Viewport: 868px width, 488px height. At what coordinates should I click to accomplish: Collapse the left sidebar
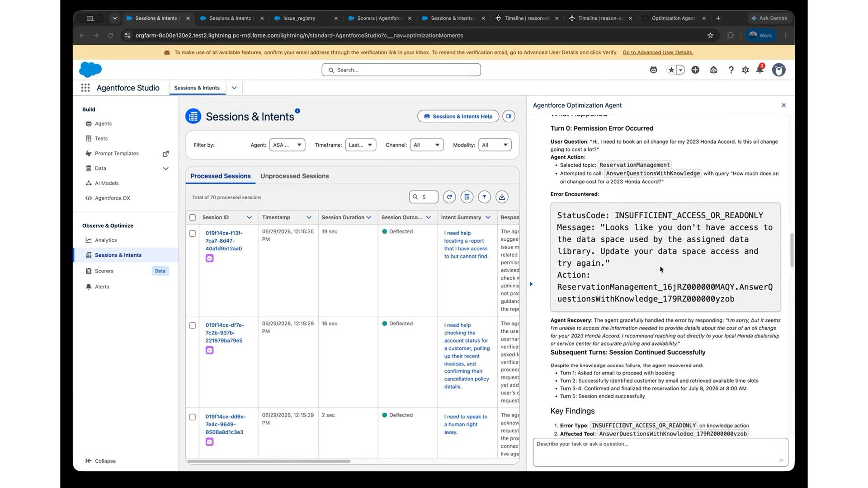101,461
